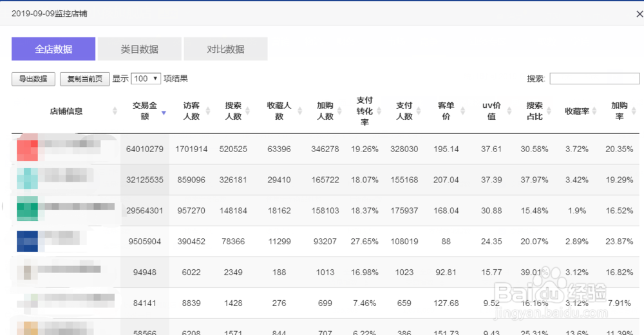Sort by 支付人数 column arrows
The image size is (644, 335).
pos(419,111)
